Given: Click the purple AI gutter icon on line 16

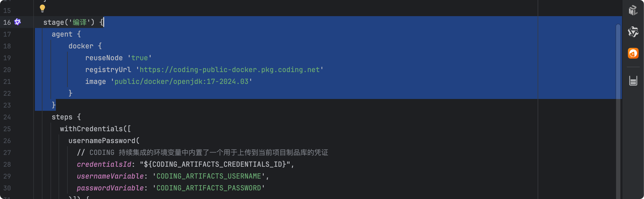Looking at the screenshot, I should pos(17,22).
